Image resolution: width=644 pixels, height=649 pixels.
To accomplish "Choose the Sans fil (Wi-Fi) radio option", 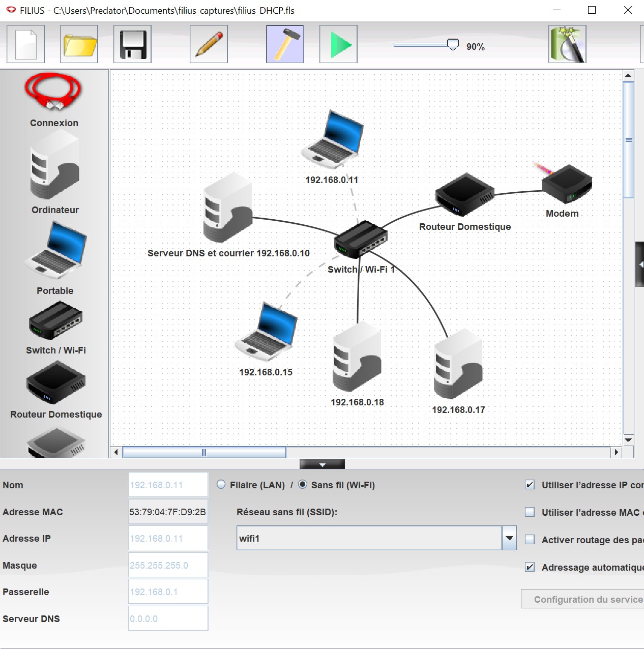I will 303,485.
